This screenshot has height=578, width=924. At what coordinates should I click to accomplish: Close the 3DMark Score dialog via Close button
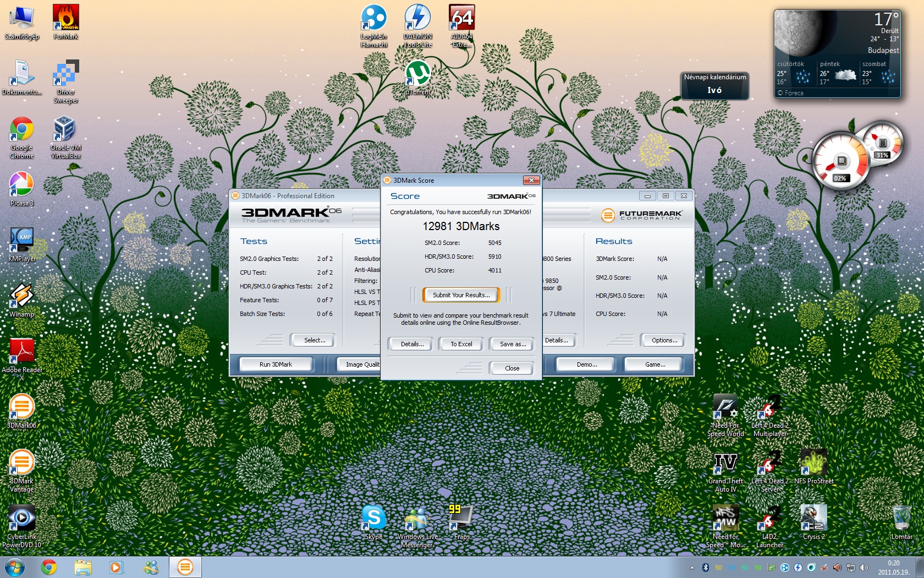pyautogui.click(x=512, y=368)
